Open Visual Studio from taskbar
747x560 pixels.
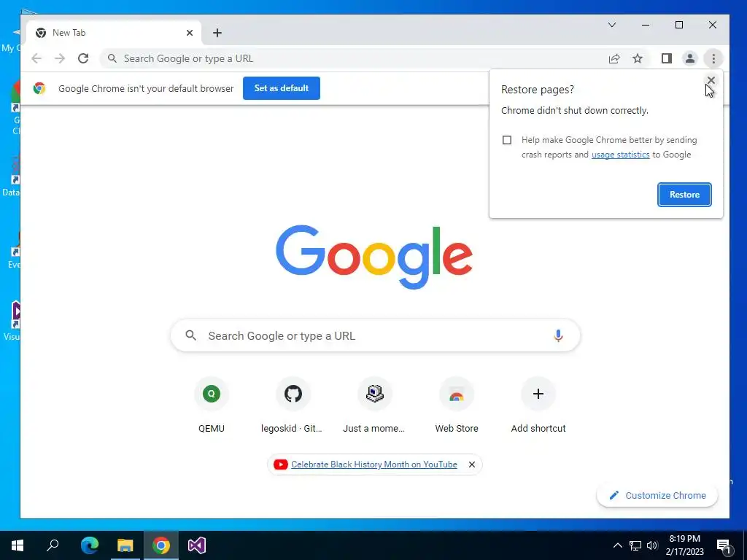[x=197, y=545]
